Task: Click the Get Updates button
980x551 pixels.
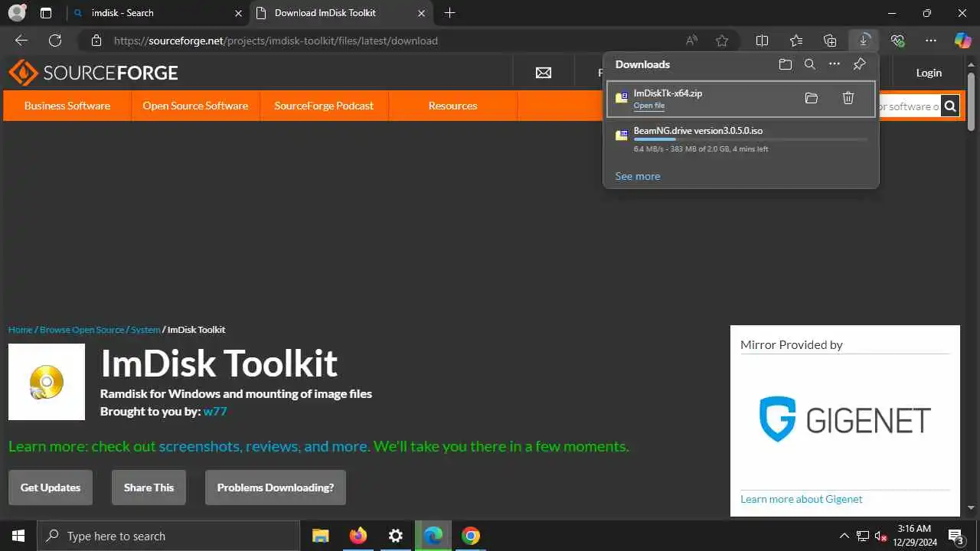Action: click(51, 487)
